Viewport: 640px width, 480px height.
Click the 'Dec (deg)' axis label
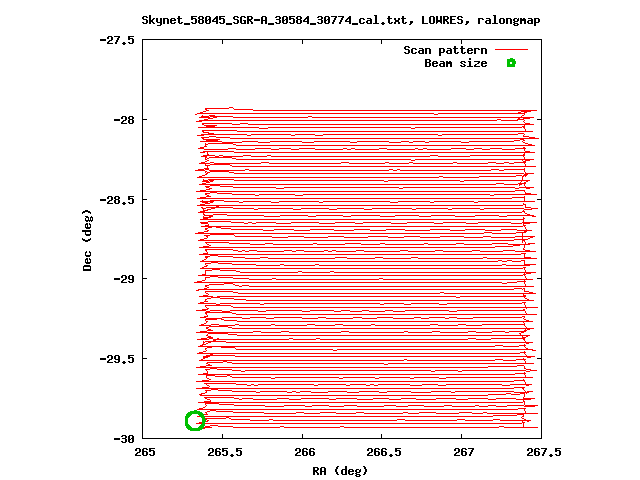[x=87, y=240]
